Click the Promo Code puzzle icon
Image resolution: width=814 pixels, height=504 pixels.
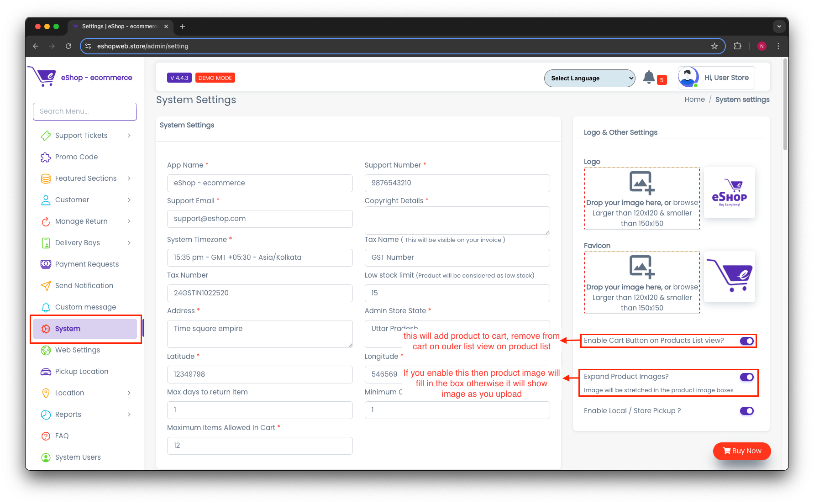click(x=46, y=157)
